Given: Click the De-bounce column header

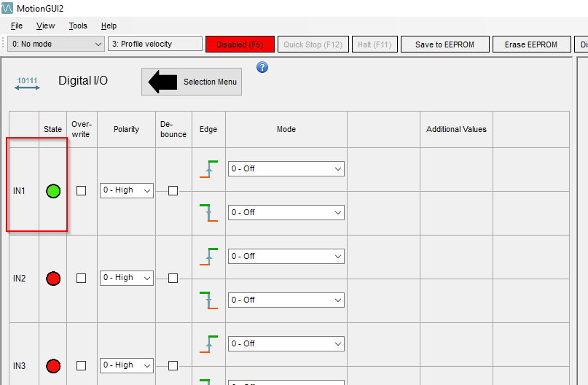Looking at the screenshot, I should point(173,129).
